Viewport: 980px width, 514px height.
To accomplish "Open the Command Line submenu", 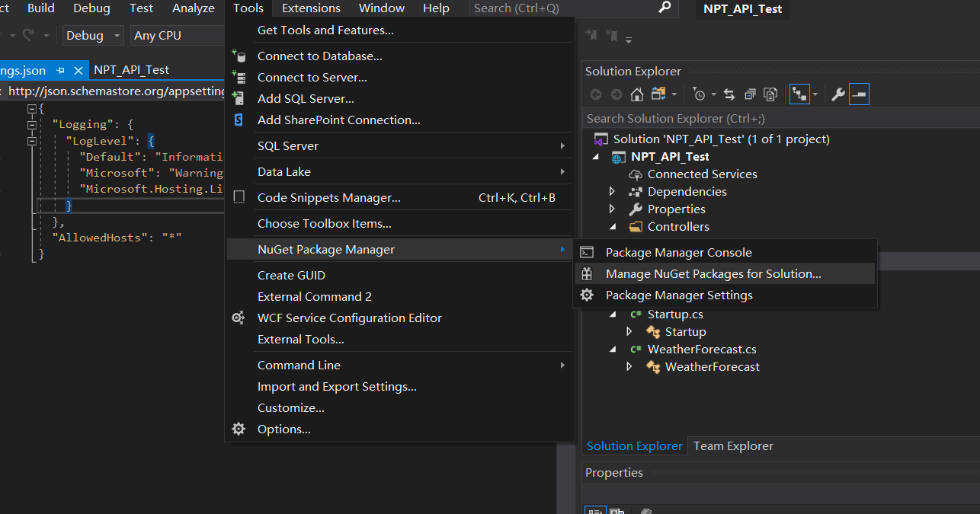I will (399, 365).
